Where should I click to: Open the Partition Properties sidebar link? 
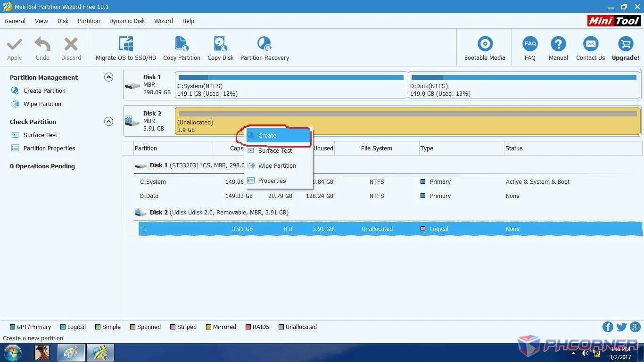click(x=49, y=148)
